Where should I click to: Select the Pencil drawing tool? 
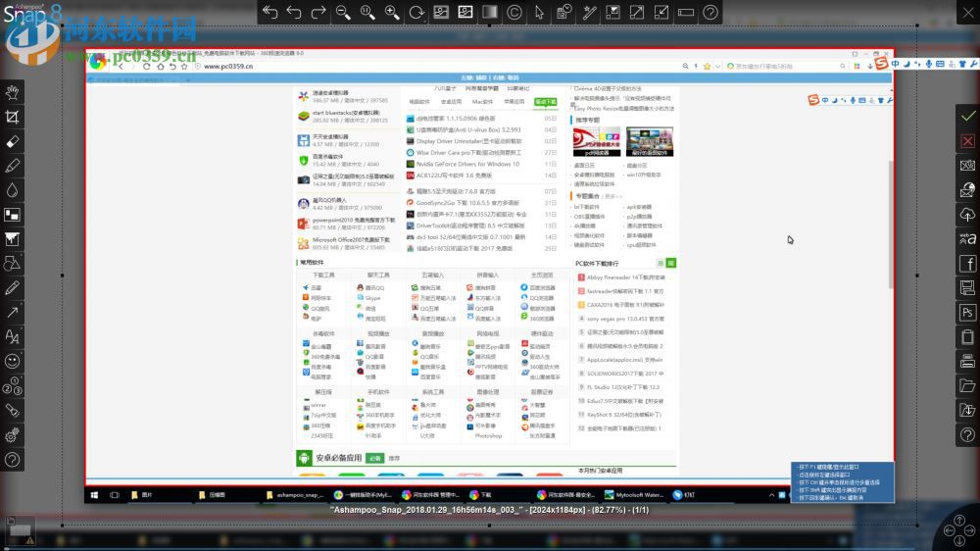pyautogui.click(x=12, y=287)
